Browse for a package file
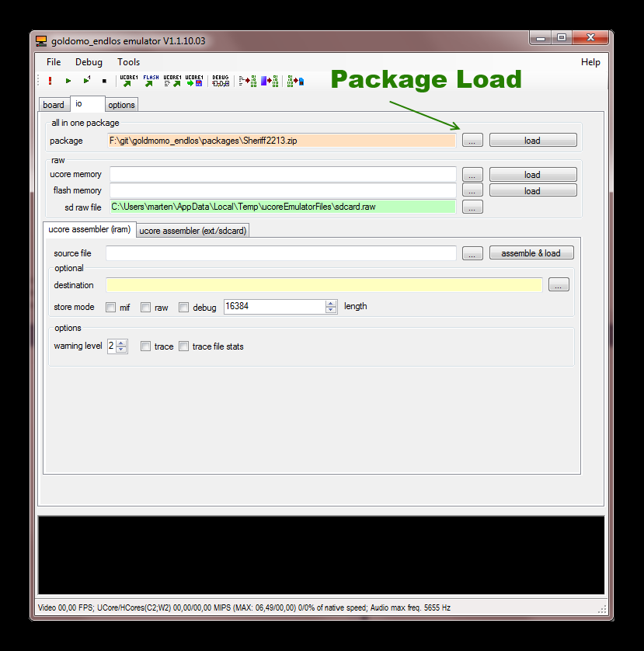The image size is (644, 651). tap(472, 141)
